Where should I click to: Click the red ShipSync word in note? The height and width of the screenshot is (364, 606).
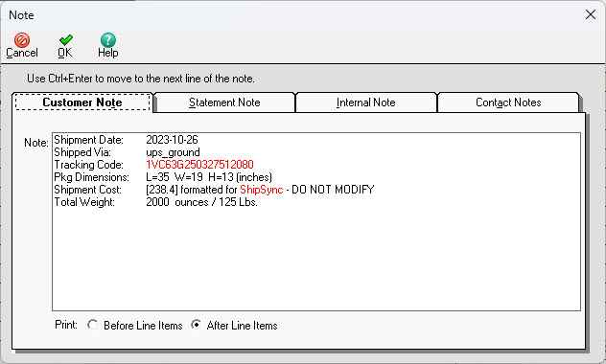pyautogui.click(x=262, y=190)
